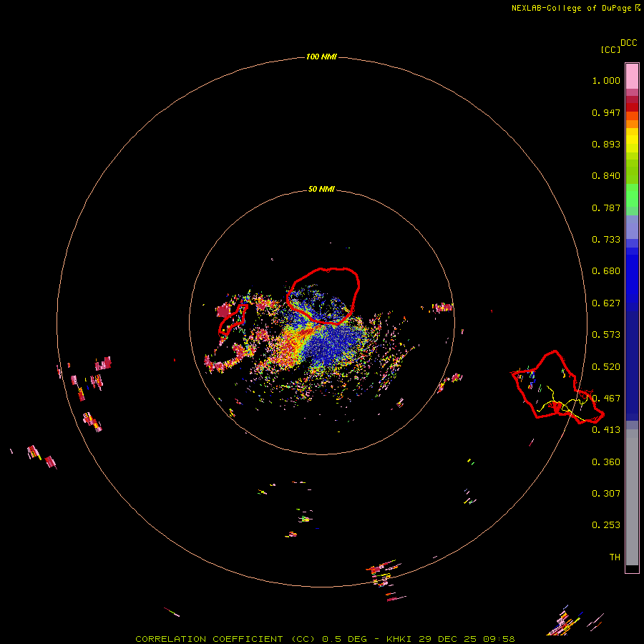This screenshot has width=644, height=644.
Task: Select the 0.307 scale value
Action: pos(606,494)
